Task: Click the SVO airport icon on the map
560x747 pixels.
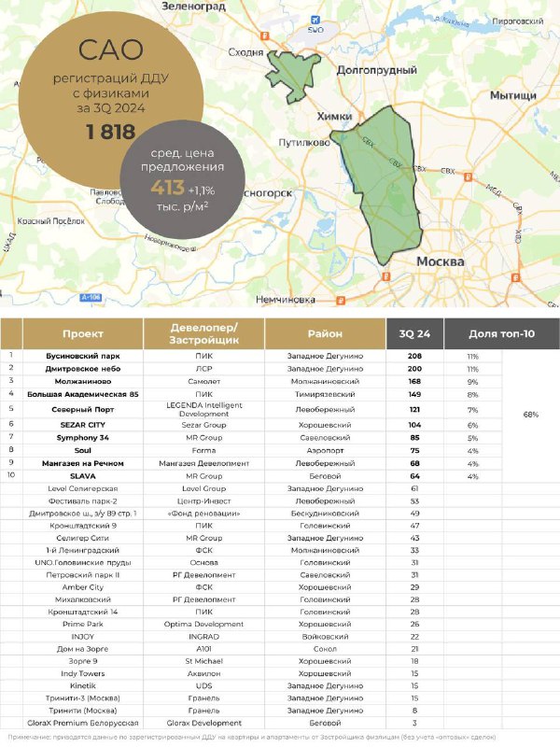Action: click(315, 20)
